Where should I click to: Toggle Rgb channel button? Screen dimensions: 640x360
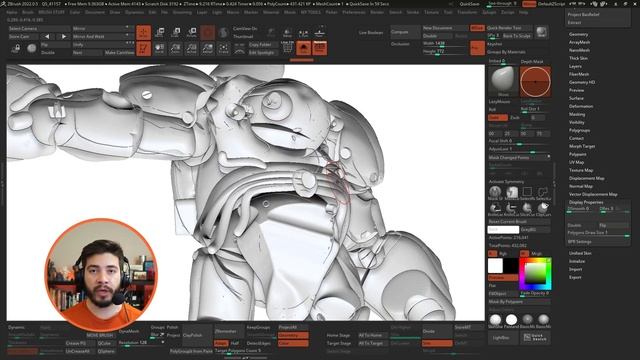[503, 253]
